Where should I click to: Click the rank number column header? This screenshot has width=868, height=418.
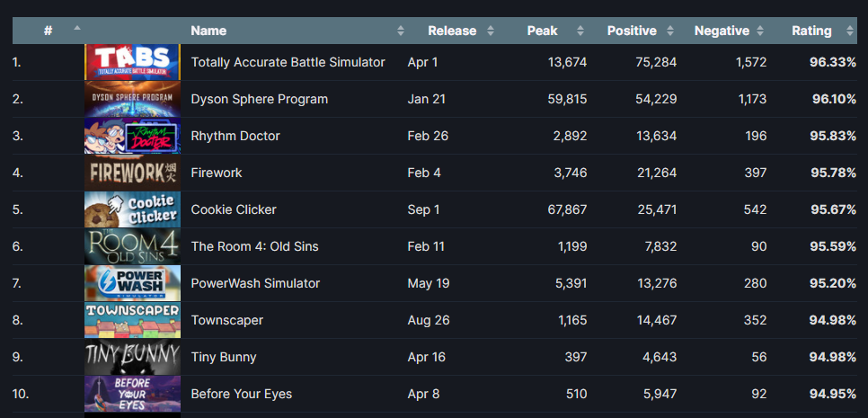49,31
